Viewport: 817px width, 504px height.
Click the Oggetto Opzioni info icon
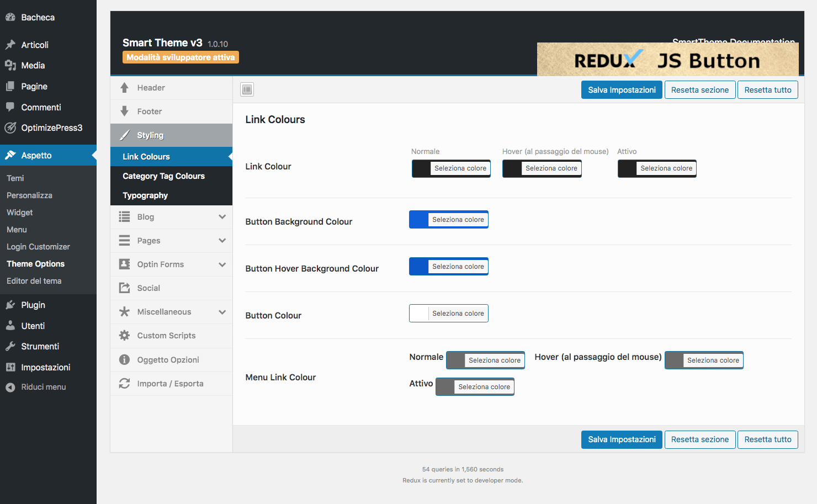click(125, 360)
